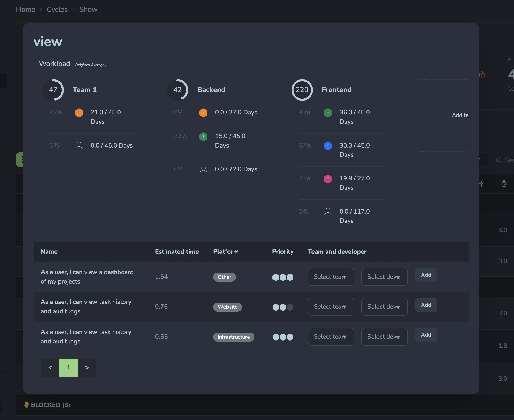The height and width of the screenshot is (420, 514).
Task: Click priority hexagons for dashboard story
Action: click(283, 277)
